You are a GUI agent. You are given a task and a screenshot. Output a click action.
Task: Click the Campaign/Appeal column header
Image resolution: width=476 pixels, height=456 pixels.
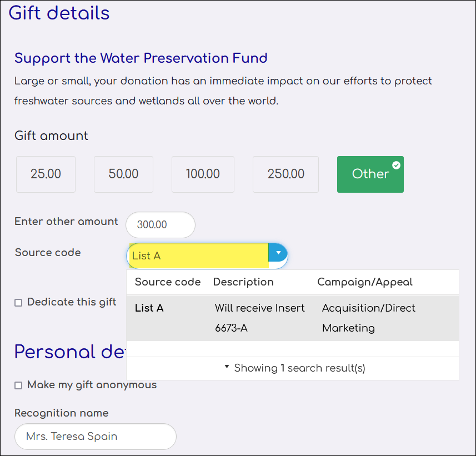(365, 282)
